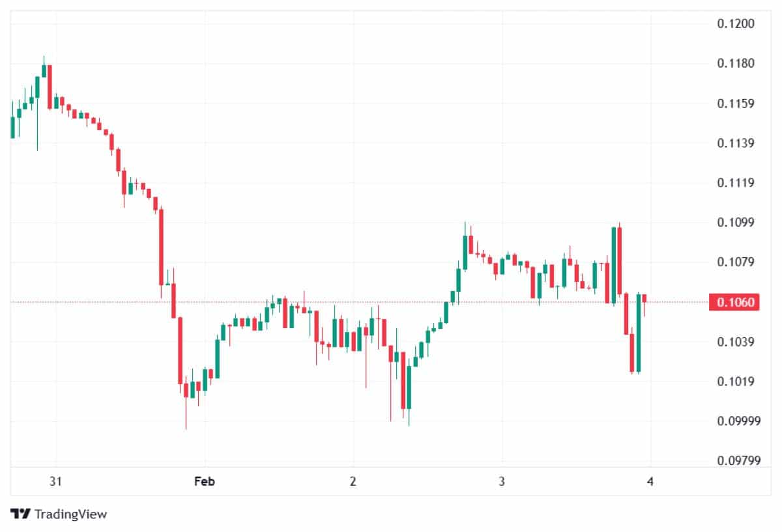This screenshot has width=782, height=532.
Task: Click the red 0.1060 current price tag
Action: 735,302
